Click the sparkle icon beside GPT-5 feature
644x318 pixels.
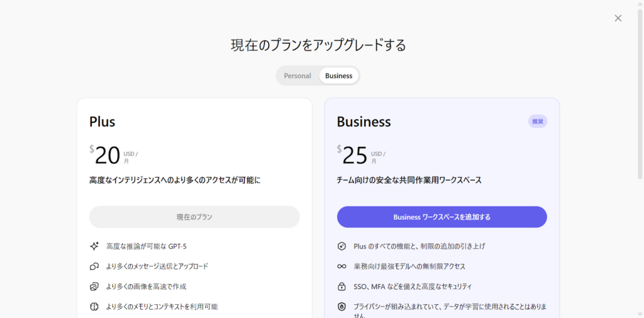pyautogui.click(x=94, y=246)
